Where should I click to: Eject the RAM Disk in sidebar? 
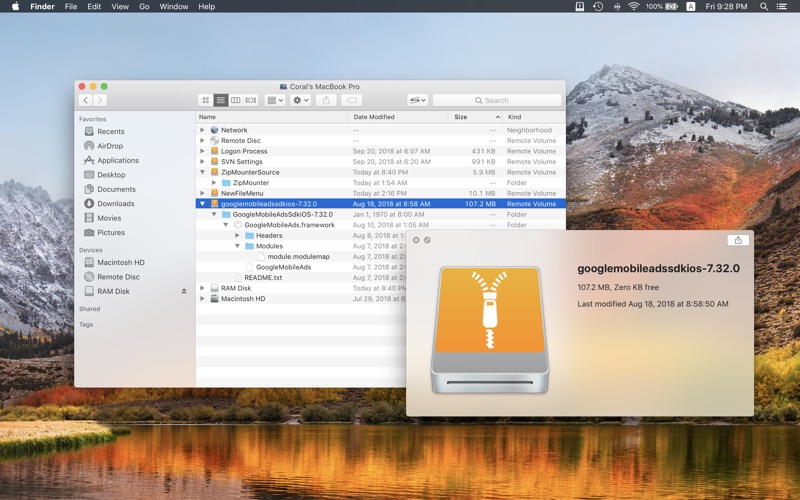(x=184, y=291)
